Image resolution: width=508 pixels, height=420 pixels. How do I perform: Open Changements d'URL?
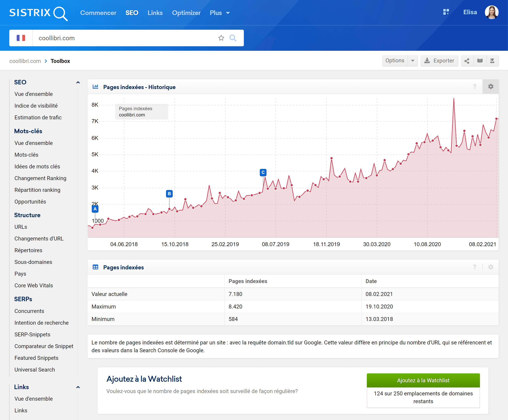point(39,239)
